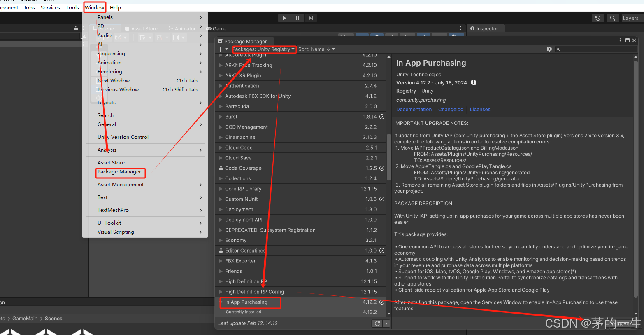Click Burst installed checkmark icon
Image resolution: width=644 pixels, height=335 pixels.
coord(382,117)
